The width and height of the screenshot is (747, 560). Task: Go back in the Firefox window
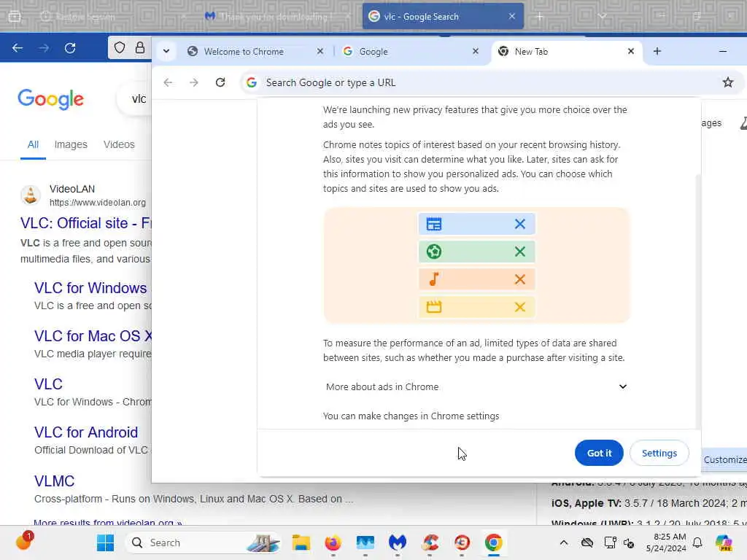coord(18,47)
